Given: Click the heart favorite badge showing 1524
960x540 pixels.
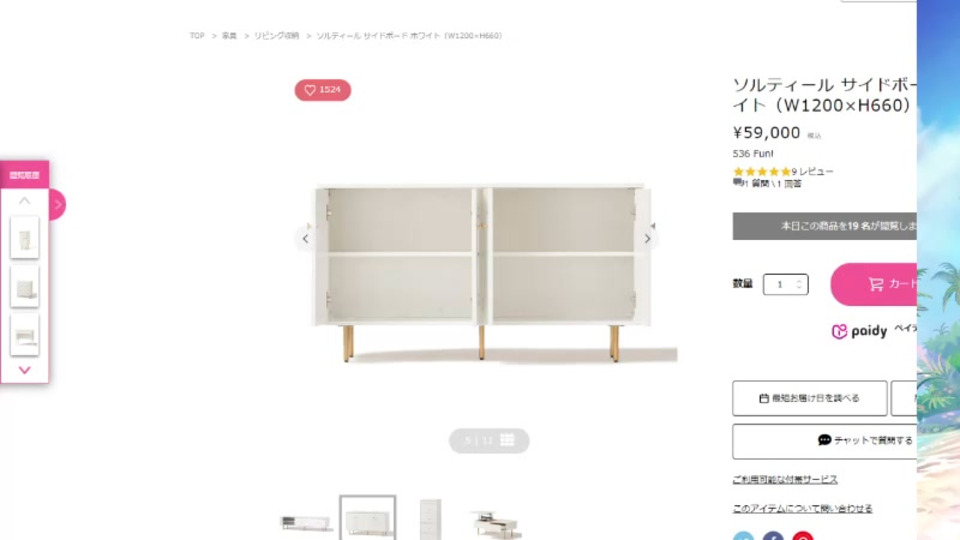Looking at the screenshot, I should 323,90.
